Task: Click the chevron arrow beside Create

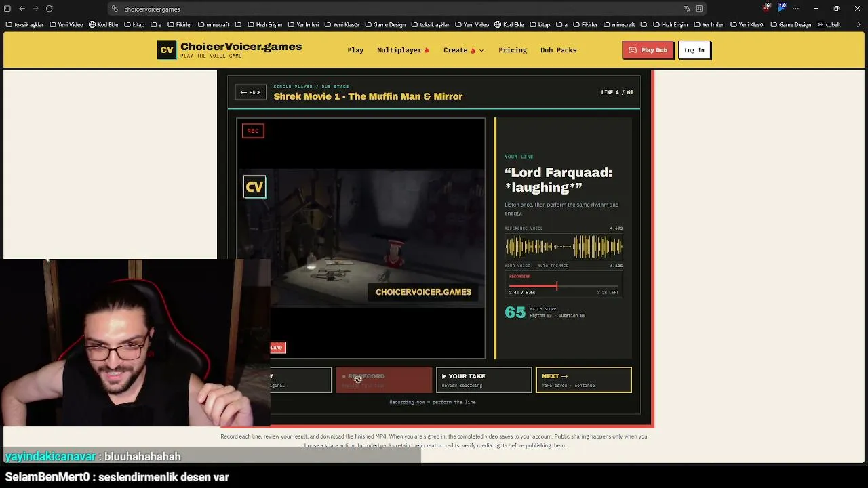Action: click(x=481, y=50)
